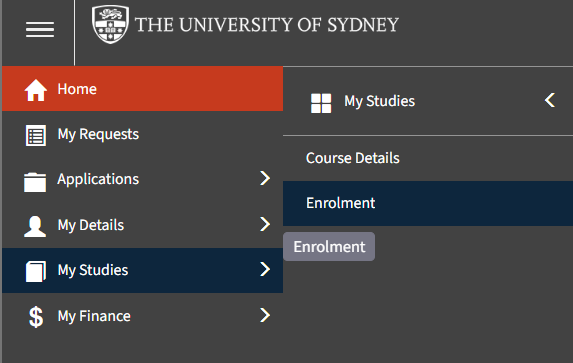Screen dimensions: 573x363
Task: Click the My Studies submenu header label
Action: point(379,101)
